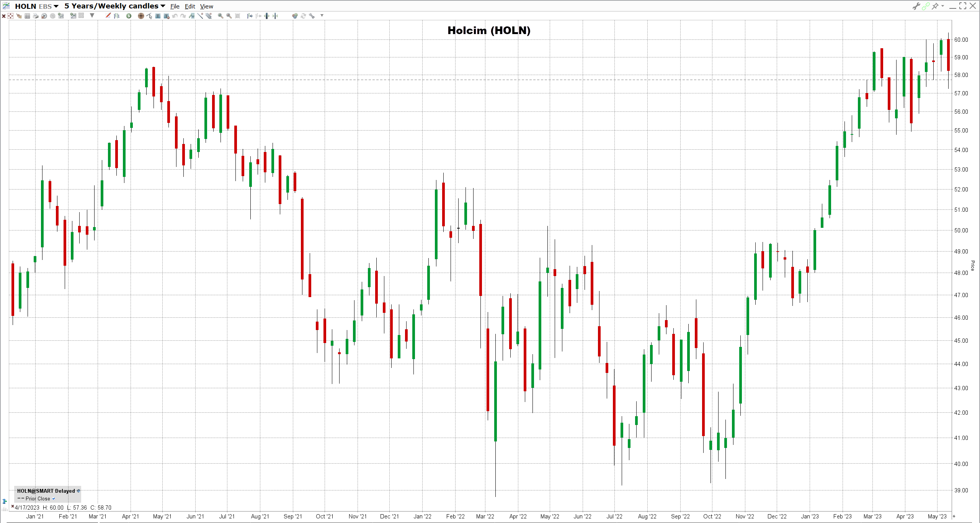Click the hand pointer arrow icon

tap(19, 16)
